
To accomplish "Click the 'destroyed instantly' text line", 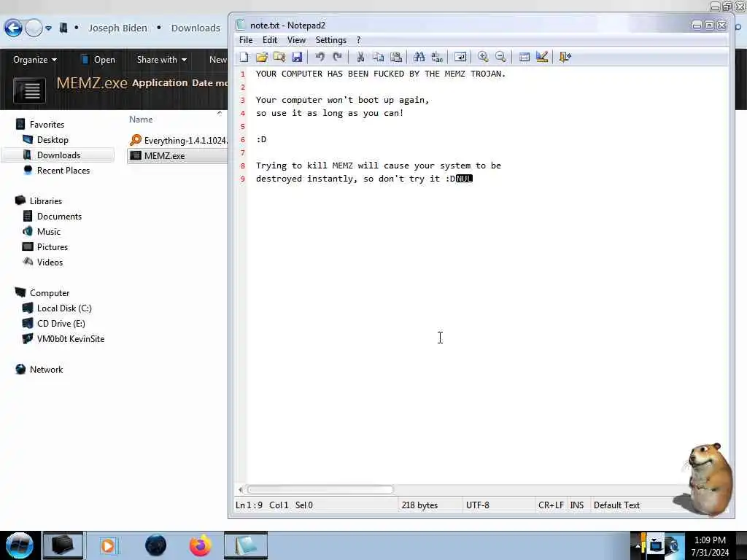I will 364,179.
